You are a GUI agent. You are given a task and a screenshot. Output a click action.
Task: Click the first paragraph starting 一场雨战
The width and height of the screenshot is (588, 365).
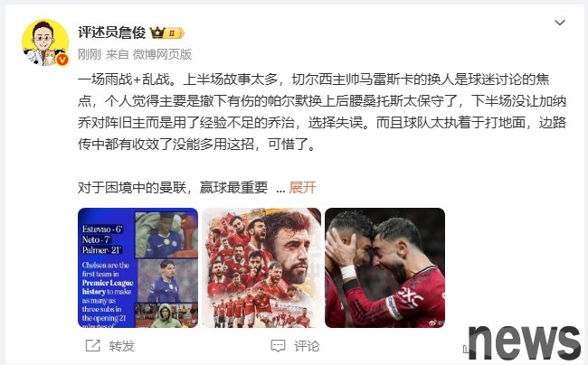click(322, 111)
